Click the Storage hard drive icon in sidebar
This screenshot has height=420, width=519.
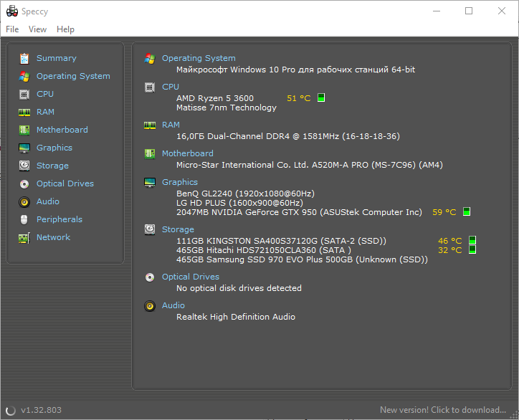24,166
